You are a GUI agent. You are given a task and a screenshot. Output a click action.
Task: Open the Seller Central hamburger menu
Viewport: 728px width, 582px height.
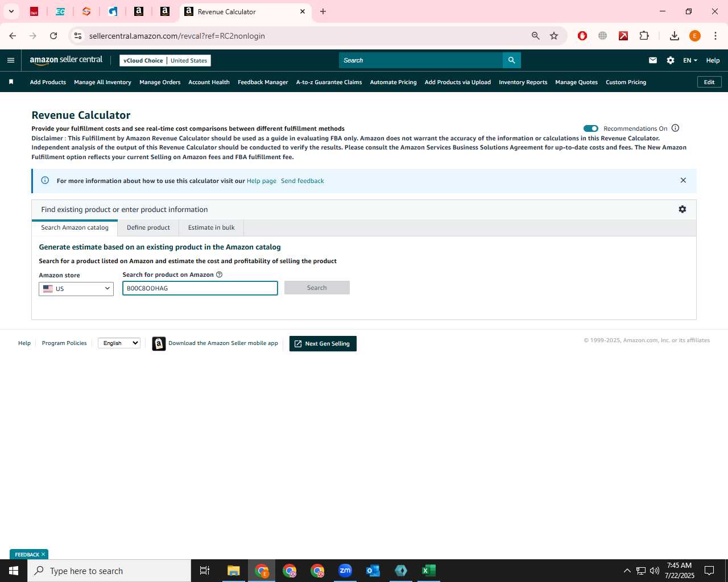click(11, 60)
